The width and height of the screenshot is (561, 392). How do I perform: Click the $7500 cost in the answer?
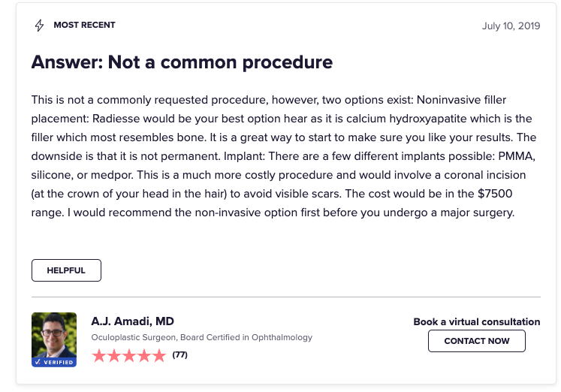[495, 194]
